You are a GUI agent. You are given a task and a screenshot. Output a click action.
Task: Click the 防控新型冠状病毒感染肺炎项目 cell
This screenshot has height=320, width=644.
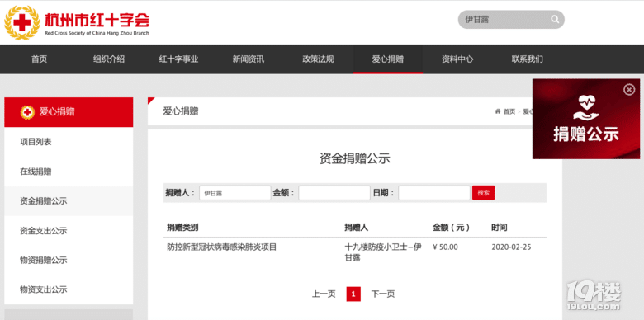(x=222, y=247)
